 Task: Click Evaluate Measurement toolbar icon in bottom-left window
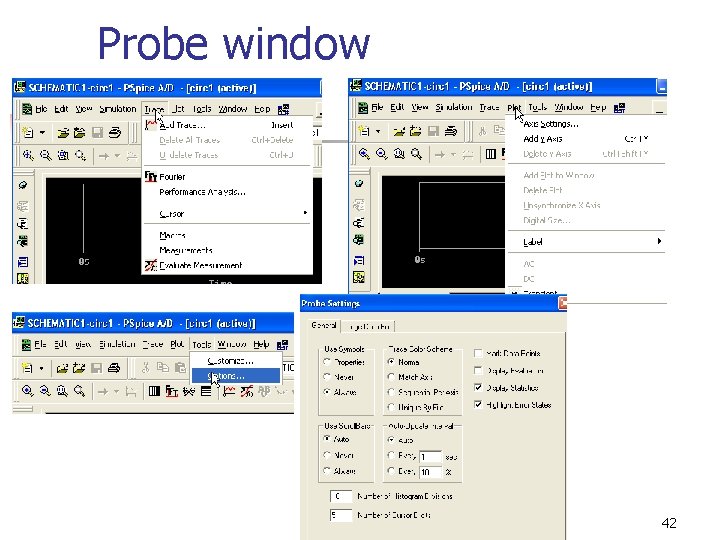click(x=247, y=391)
